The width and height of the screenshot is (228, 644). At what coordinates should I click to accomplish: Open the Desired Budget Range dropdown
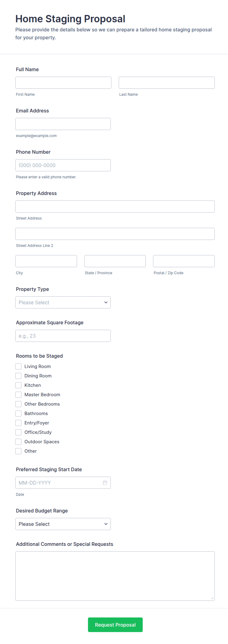pyautogui.click(x=63, y=524)
